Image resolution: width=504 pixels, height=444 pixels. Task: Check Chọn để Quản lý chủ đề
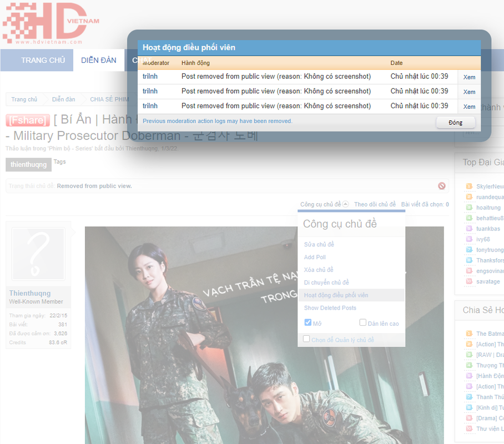click(306, 339)
